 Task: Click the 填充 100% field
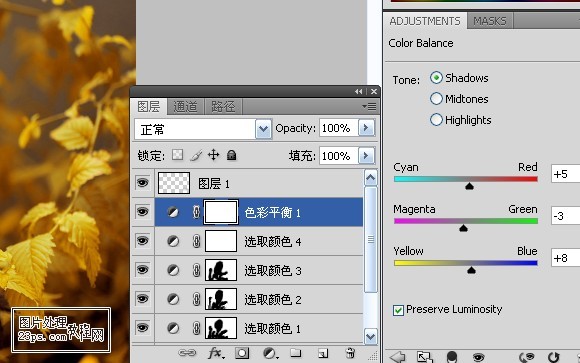tap(338, 155)
